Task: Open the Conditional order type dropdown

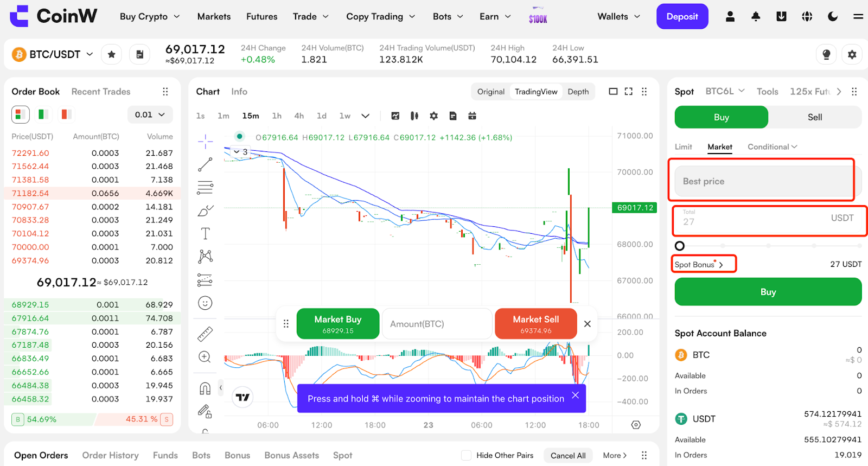Action: tap(773, 146)
